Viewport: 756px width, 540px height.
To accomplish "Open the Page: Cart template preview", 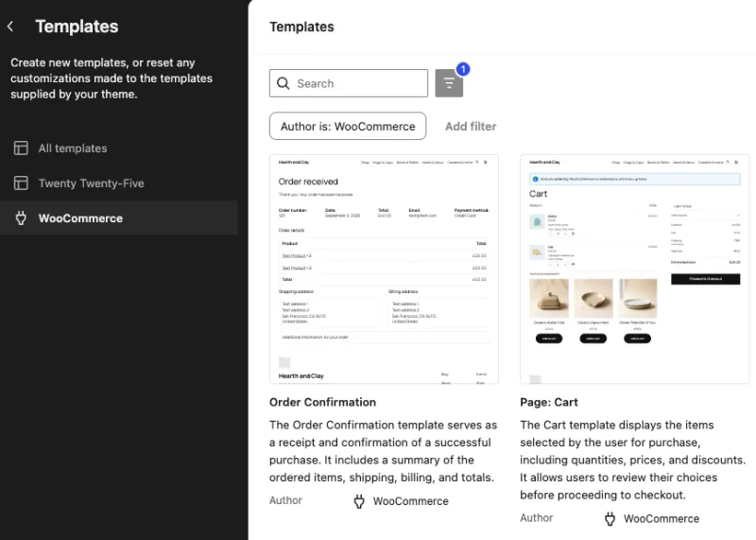I will [634, 270].
